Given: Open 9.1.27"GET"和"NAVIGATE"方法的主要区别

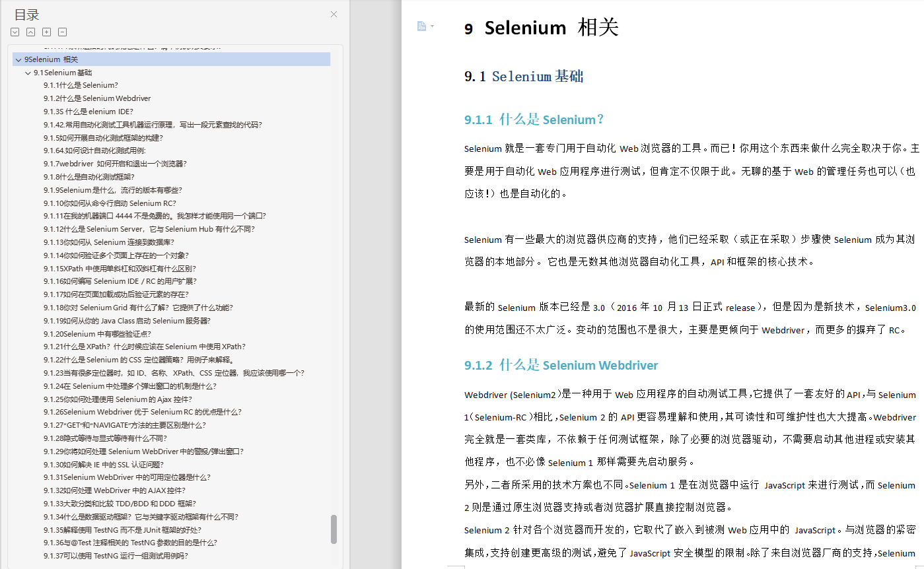Looking at the screenshot, I should tap(125, 425).
